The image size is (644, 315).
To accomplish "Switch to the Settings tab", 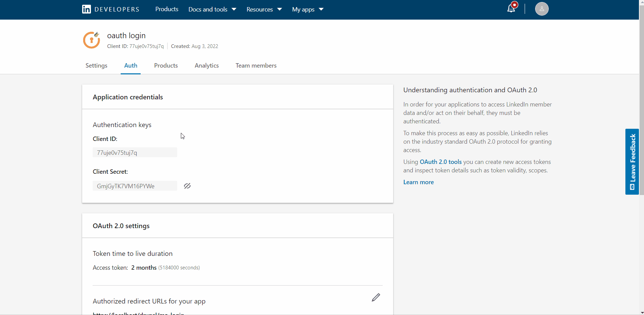I will click(96, 66).
